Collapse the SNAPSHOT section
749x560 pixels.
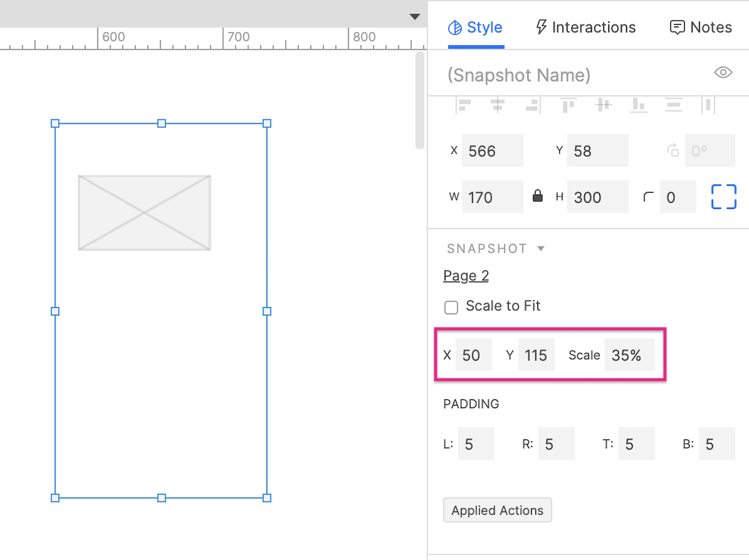tap(540, 248)
